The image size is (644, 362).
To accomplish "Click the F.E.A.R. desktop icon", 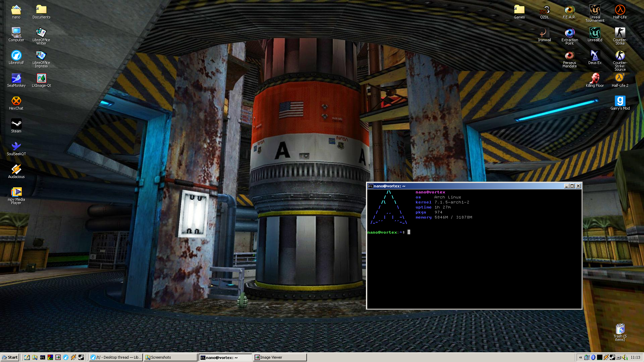I will [570, 12].
